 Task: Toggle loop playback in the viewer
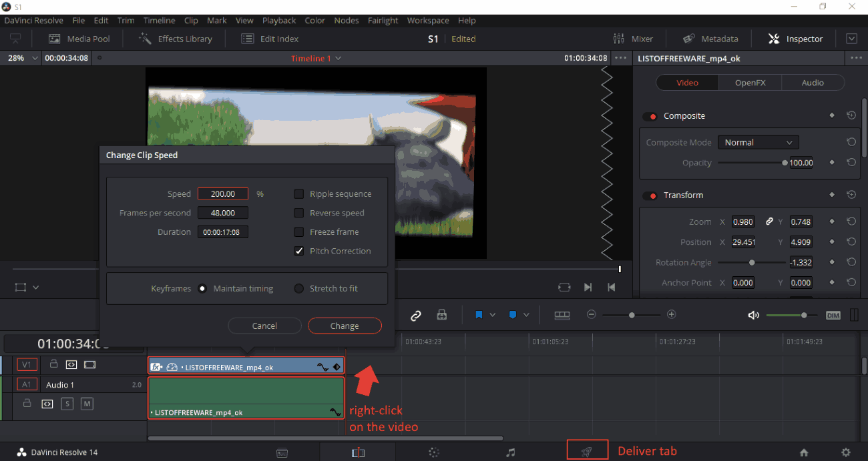(x=564, y=287)
